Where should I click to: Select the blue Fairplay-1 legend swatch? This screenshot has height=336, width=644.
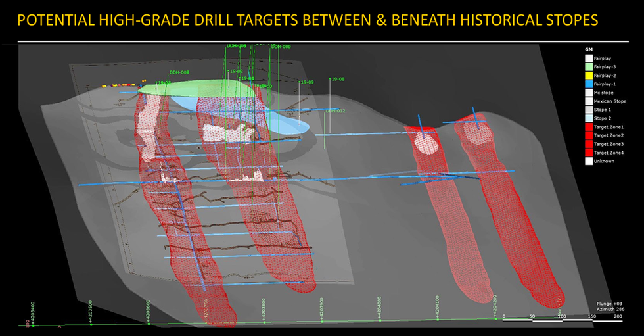pyautogui.click(x=588, y=84)
